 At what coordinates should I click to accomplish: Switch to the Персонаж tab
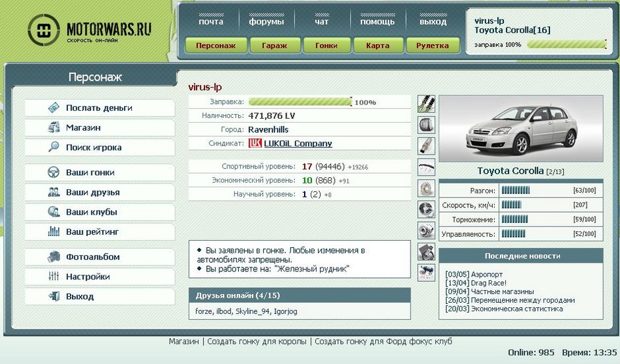[216, 45]
